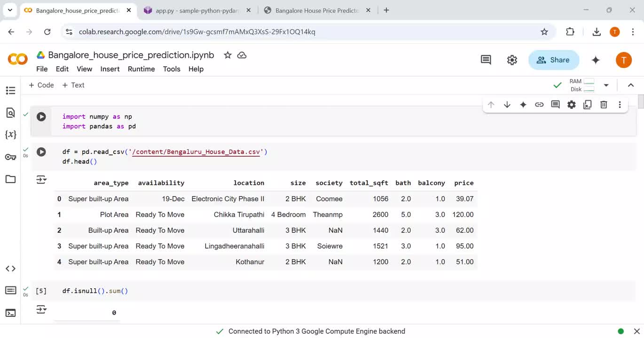Click the browser address bar URL

[197, 32]
